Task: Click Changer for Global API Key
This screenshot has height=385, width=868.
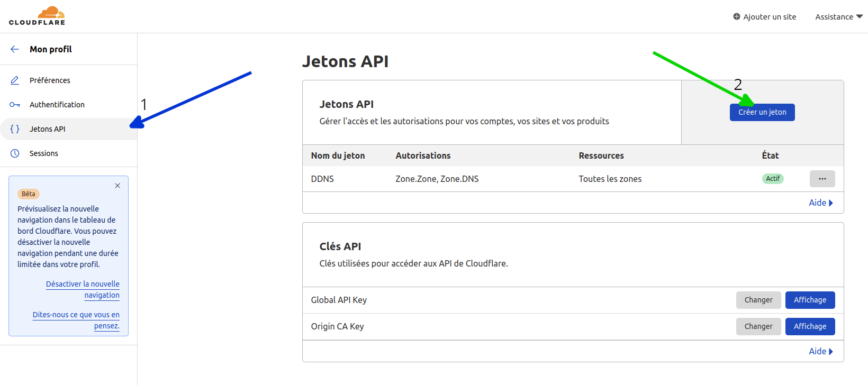Action: [758, 300]
